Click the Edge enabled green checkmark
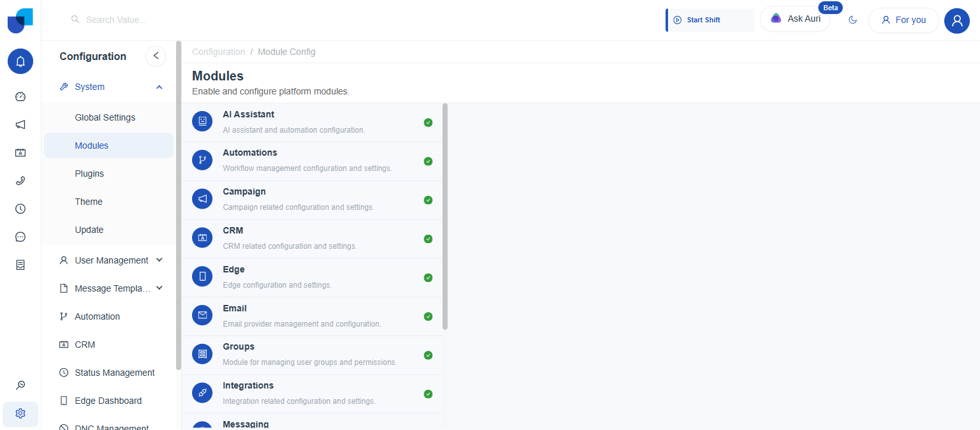This screenshot has width=980, height=430. pos(428,278)
